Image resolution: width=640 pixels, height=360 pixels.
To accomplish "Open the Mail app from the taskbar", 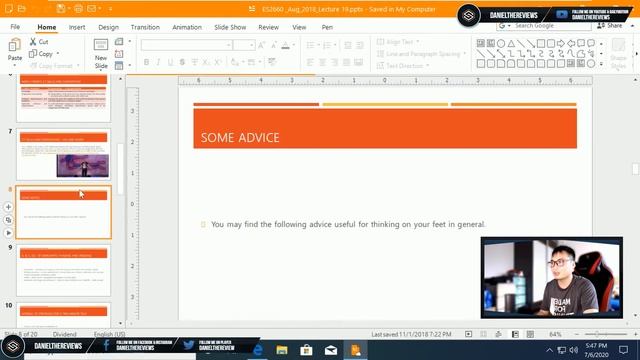I will point(331,350).
